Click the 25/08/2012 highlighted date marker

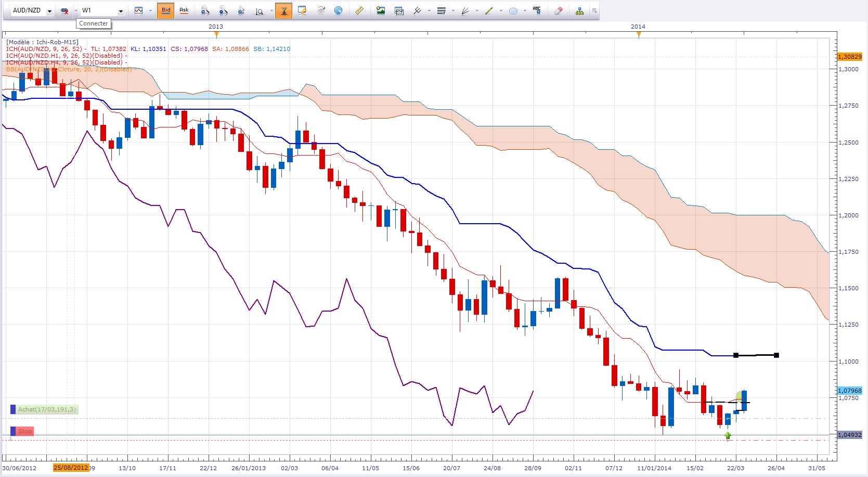click(71, 468)
